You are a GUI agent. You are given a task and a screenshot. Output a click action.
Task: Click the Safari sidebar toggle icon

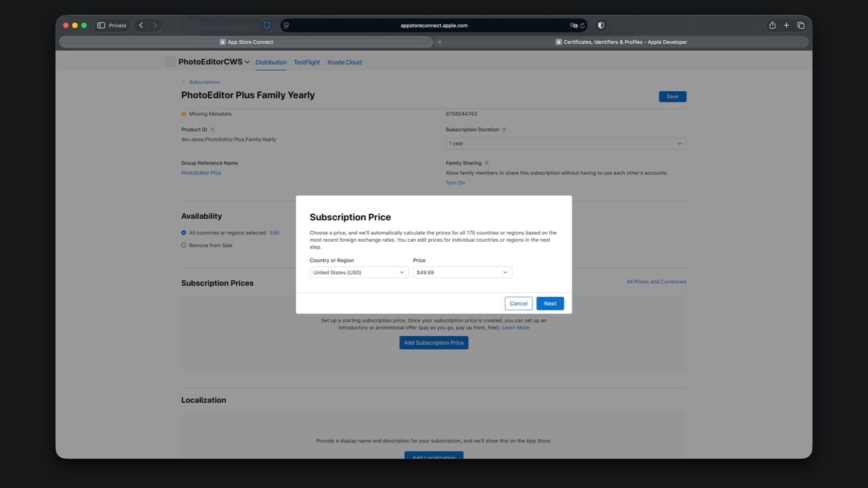coord(101,25)
